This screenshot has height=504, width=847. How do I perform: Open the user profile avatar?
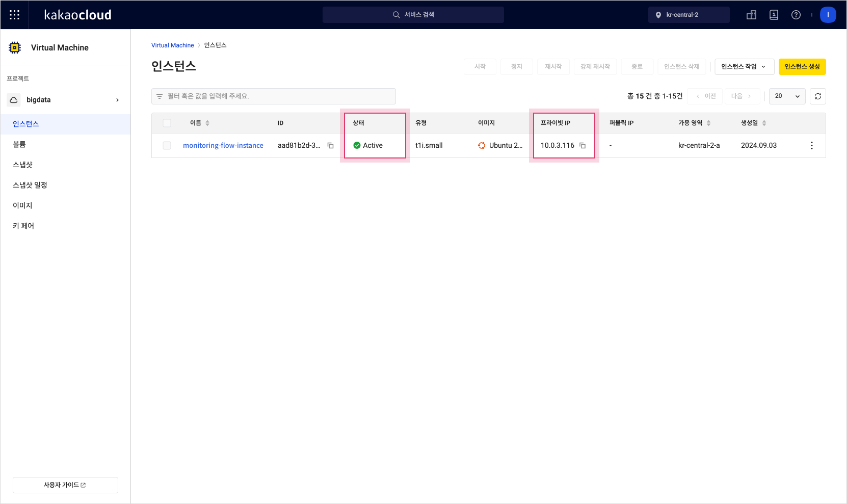pyautogui.click(x=828, y=15)
